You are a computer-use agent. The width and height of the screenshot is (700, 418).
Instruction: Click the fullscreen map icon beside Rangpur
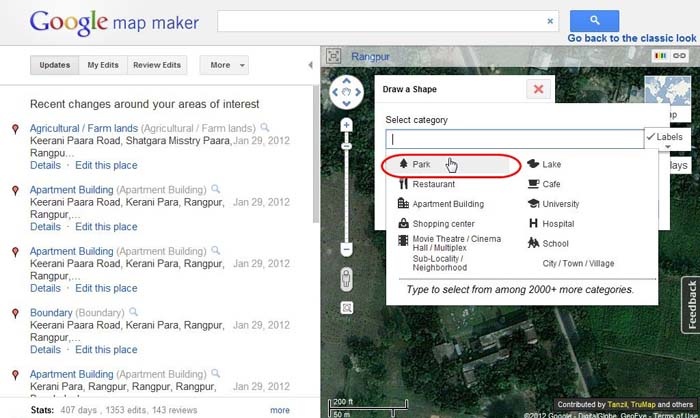[x=333, y=56]
